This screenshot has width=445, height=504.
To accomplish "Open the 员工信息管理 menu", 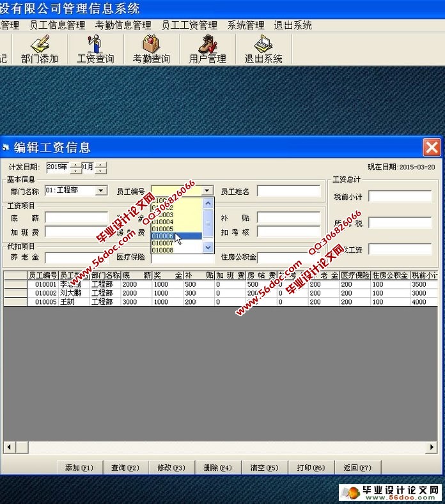I will (57, 26).
